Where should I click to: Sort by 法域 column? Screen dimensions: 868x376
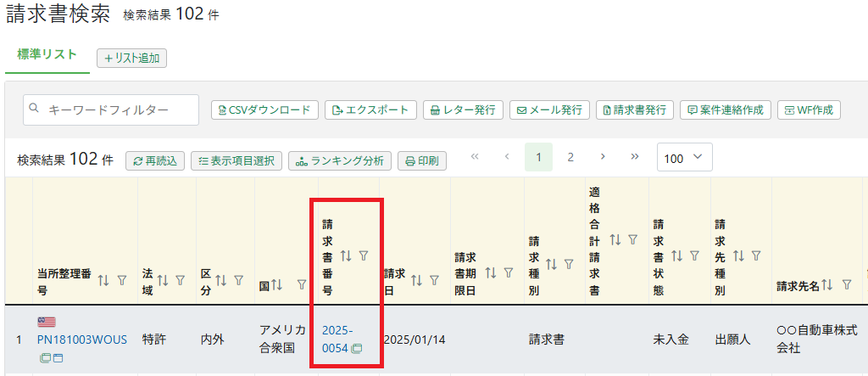click(x=163, y=281)
